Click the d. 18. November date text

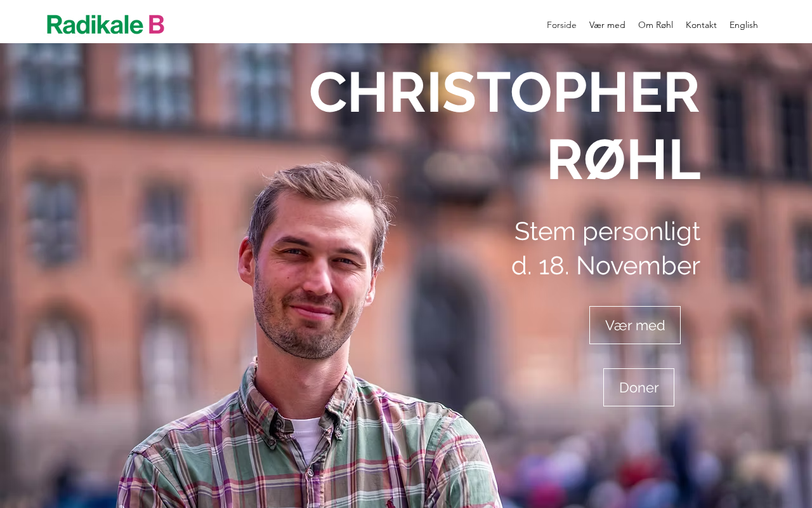(x=606, y=265)
